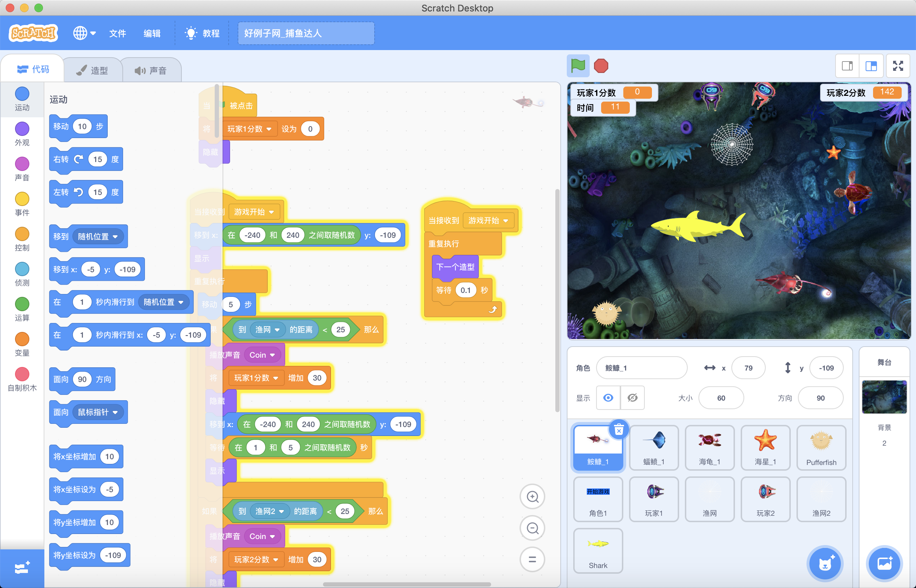This screenshot has width=916, height=588.
Task: Edit the project title field
Action: point(306,33)
